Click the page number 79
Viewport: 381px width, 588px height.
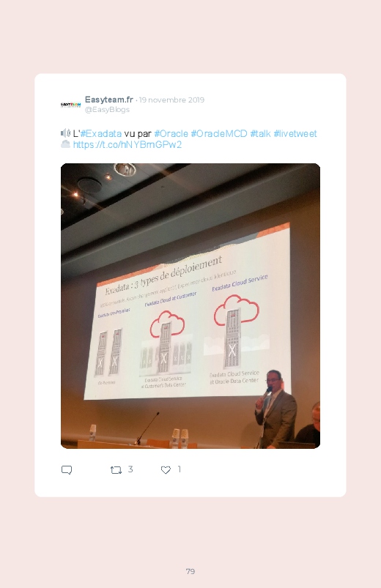pyautogui.click(x=190, y=571)
